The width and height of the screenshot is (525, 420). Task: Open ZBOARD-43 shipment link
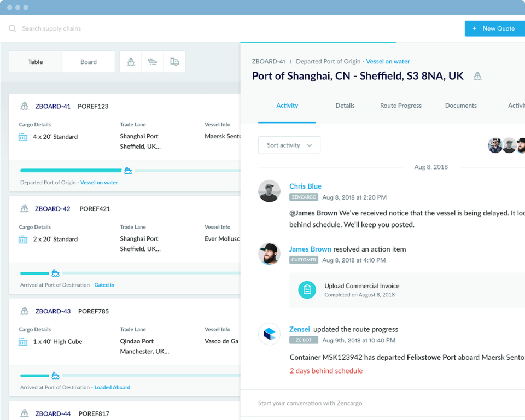pos(53,311)
